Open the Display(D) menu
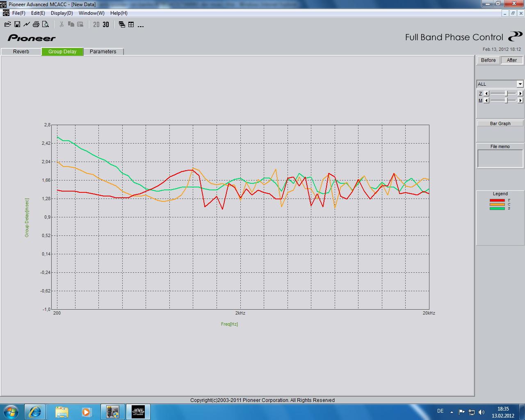The width and height of the screenshot is (525, 420). 62,13
